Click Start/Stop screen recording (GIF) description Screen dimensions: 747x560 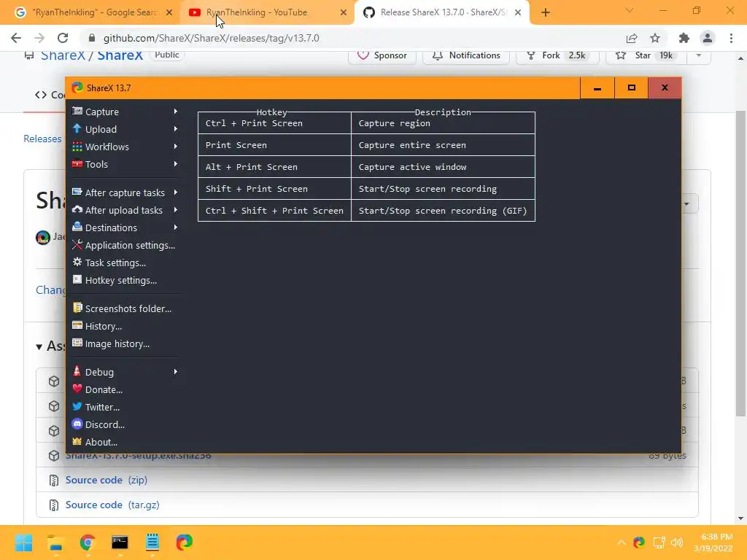coord(443,211)
